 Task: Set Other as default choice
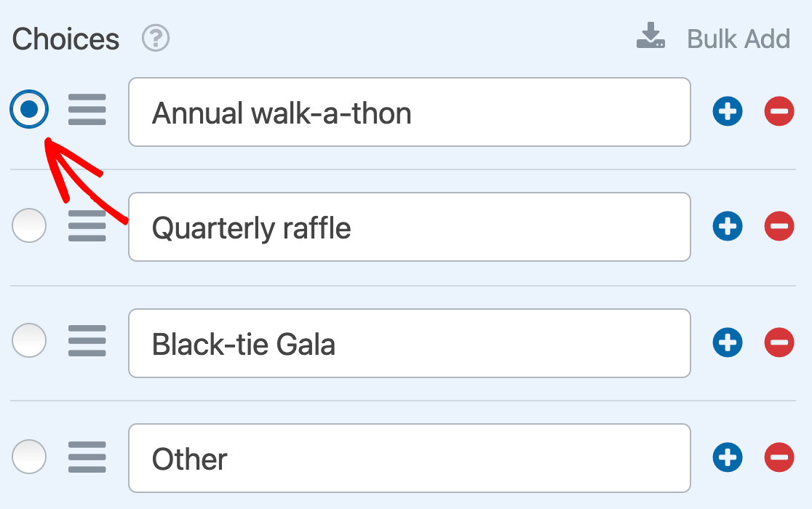coord(29,457)
